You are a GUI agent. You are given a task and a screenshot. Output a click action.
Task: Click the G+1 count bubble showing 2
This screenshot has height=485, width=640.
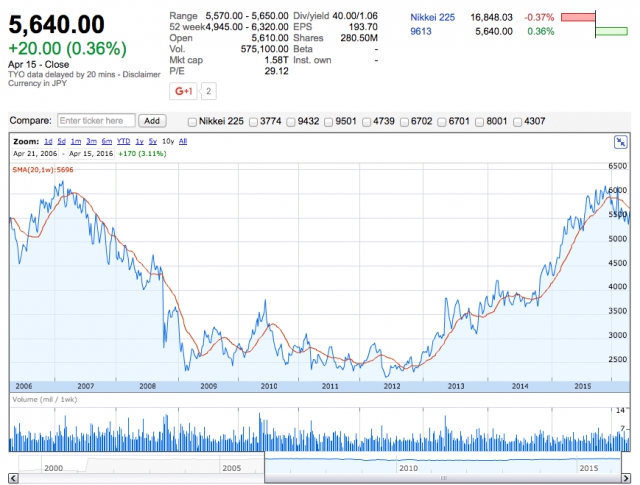pyautogui.click(x=209, y=91)
